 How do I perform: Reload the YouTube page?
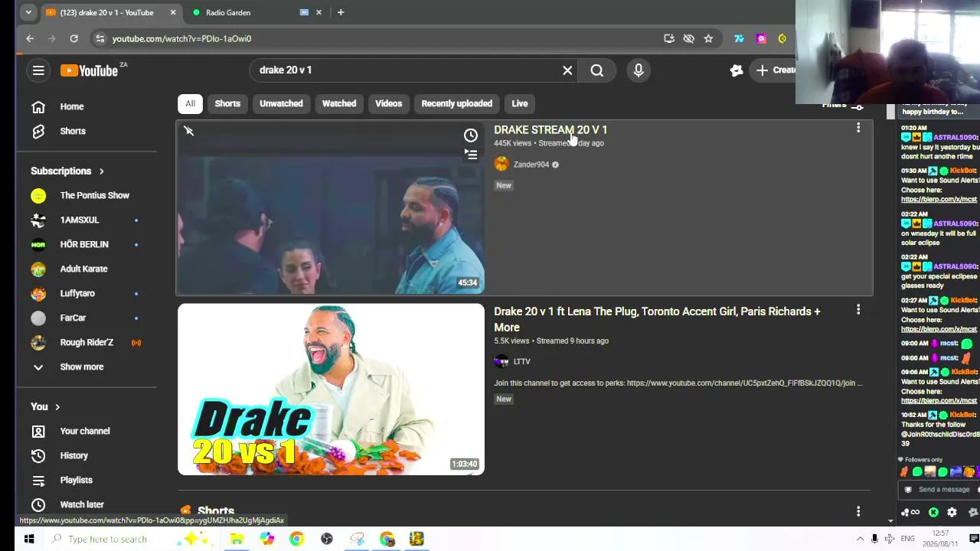[73, 38]
